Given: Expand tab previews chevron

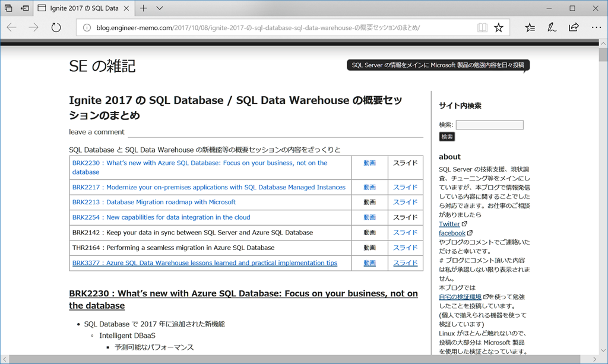Looking at the screenshot, I should 160,8.
